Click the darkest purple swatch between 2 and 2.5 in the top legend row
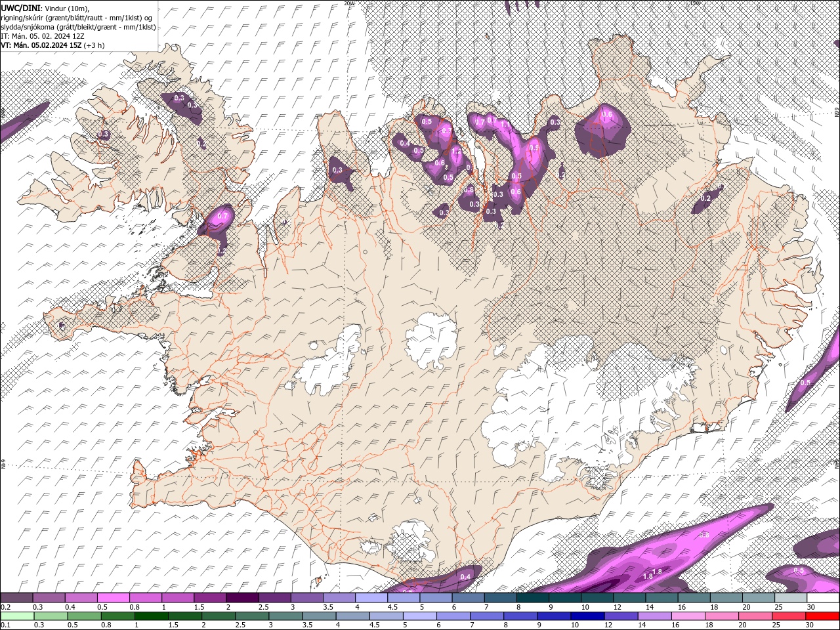Image resolution: width=840 pixels, height=630 pixels. (242, 598)
